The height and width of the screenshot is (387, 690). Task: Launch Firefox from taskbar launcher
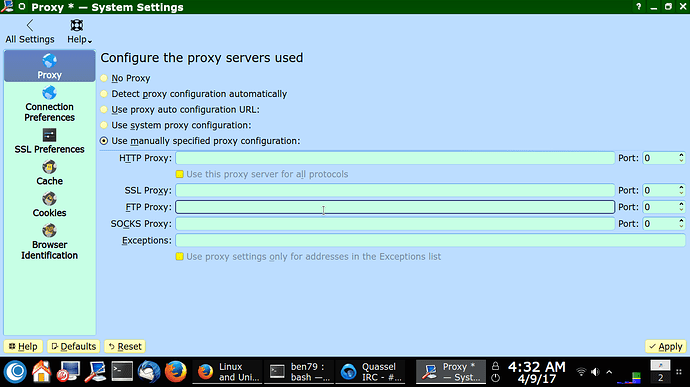coord(176,372)
